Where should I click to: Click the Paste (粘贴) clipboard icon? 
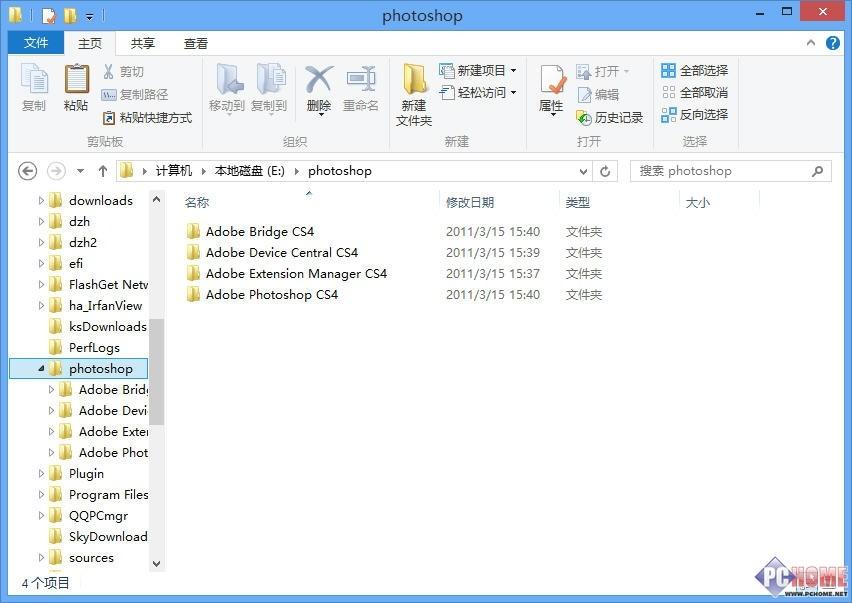click(76, 87)
